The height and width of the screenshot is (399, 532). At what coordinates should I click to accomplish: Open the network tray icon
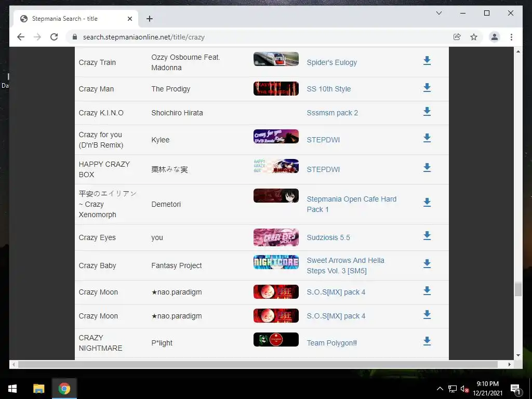(453, 389)
